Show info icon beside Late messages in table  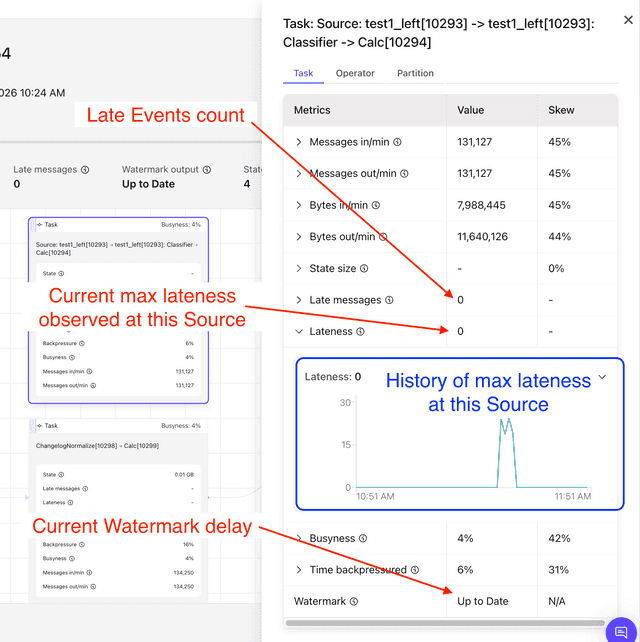point(389,300)
